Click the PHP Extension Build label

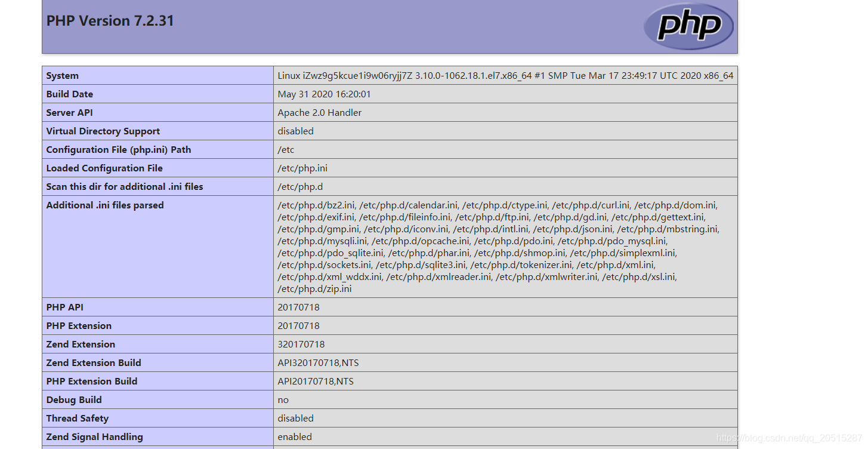[92, 382]
